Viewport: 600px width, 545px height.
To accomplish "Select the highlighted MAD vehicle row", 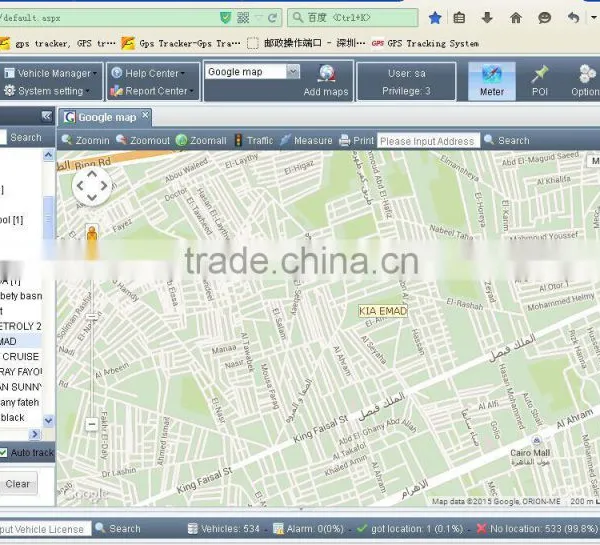I will pyautogui.click(x=21, y=341).
